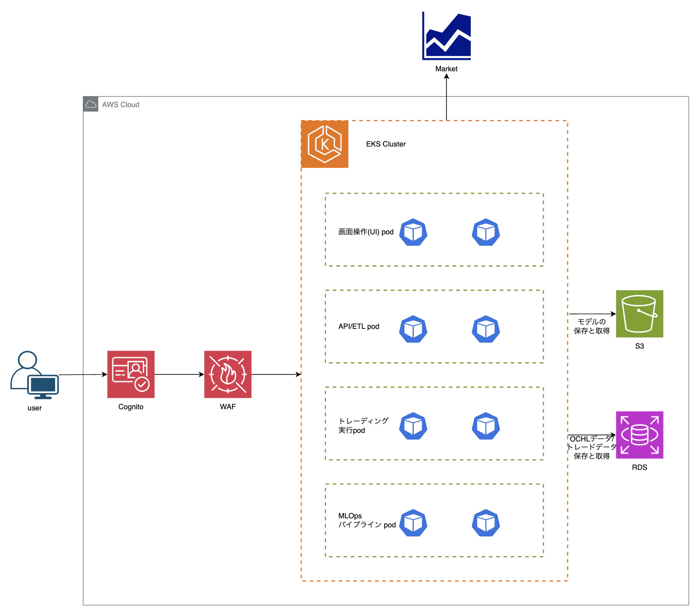Select the "Cognito" label
Screen dimensions: 700x616
[x=131, y=407]
